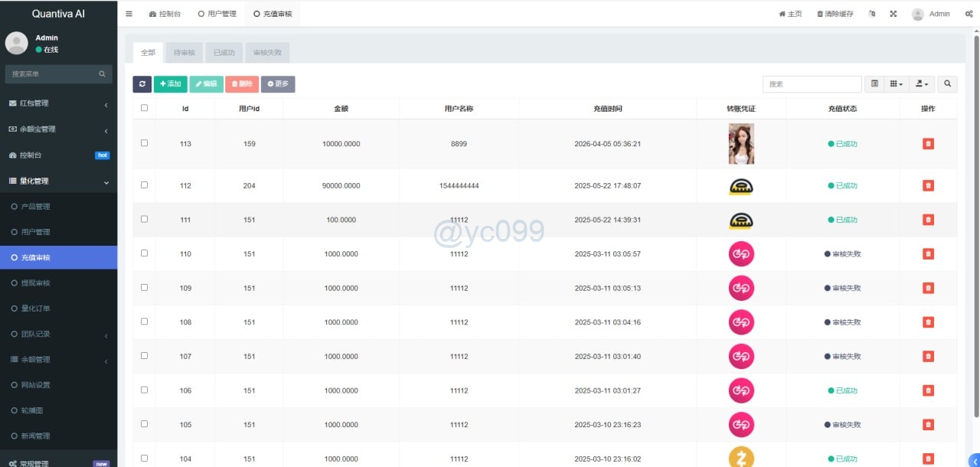Toggle the hamburger sidebar menu icon
Image resolution: width=980 pixels, height=467 pixels.
(129, 14)
